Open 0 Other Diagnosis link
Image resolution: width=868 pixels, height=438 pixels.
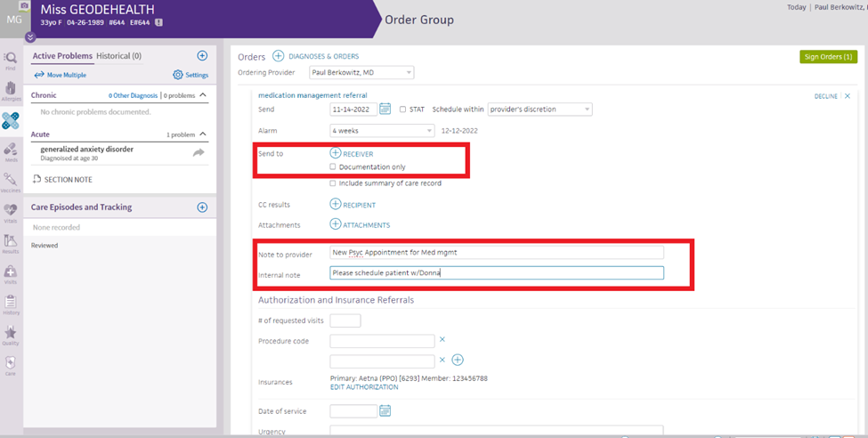point(133,96)
